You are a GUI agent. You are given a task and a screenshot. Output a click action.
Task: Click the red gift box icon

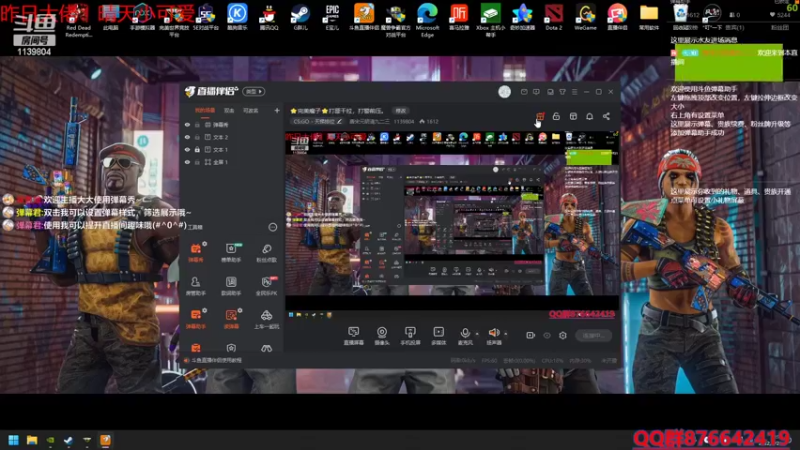click(x=540, y=116)
